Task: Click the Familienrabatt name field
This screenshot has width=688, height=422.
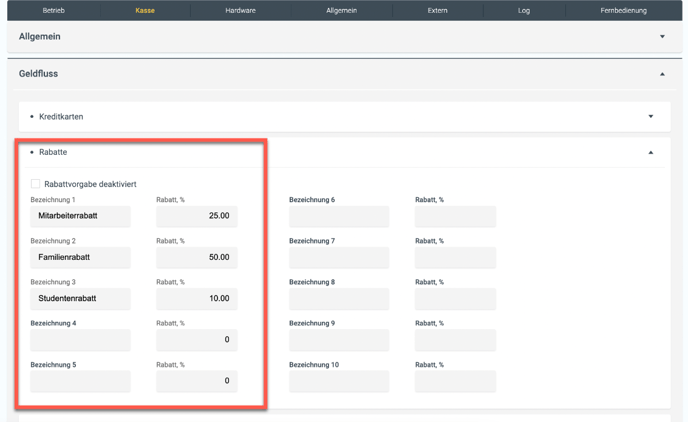Action: [81, 257]
